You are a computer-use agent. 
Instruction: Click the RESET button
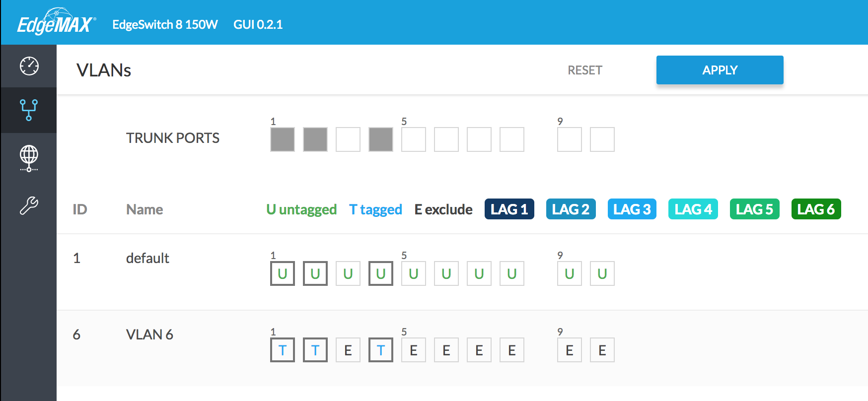[584, 70]
